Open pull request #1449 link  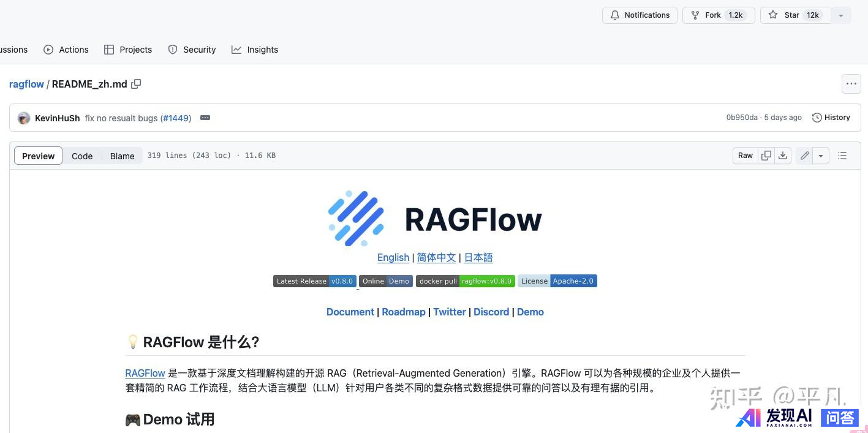pyautogui.click(x=175, y=118)
